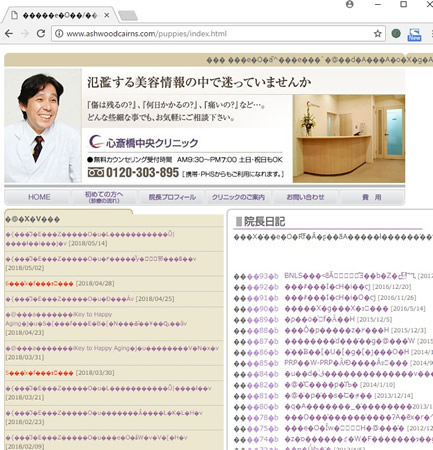Select the current garbled-title browser tab

click(x=60, y=15)
